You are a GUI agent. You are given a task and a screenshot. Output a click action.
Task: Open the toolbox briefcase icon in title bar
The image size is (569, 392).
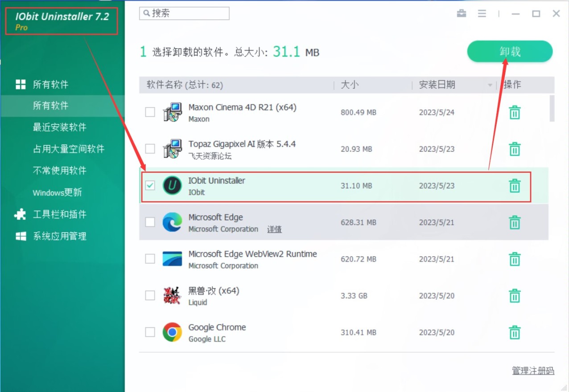[x=462, y=13]
